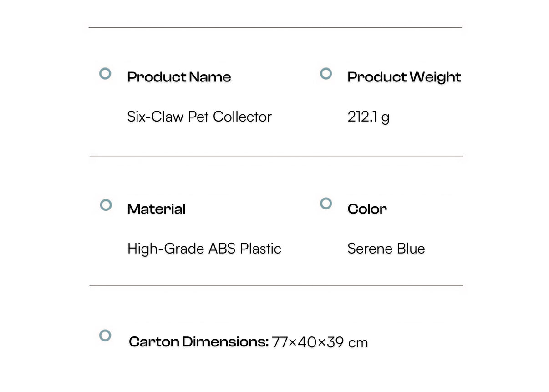Click the bullet icon beside Carton Dimensions

click(x=105, y=336)
